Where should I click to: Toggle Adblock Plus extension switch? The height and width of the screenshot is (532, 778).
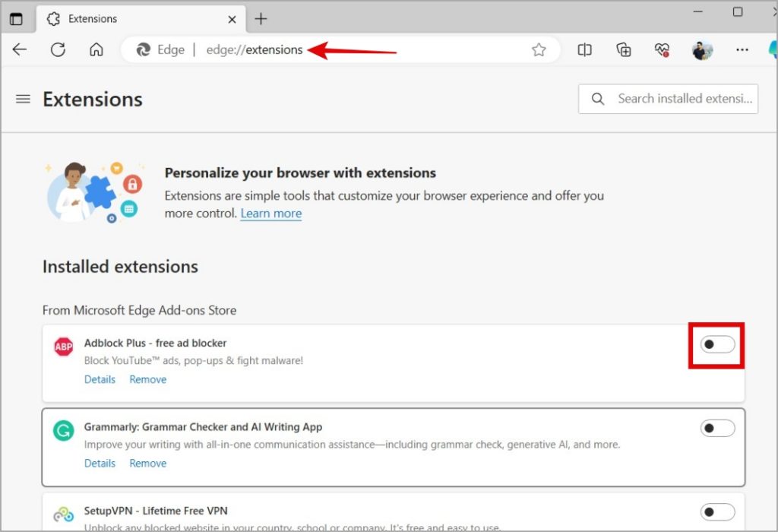[x=717, y=344]
